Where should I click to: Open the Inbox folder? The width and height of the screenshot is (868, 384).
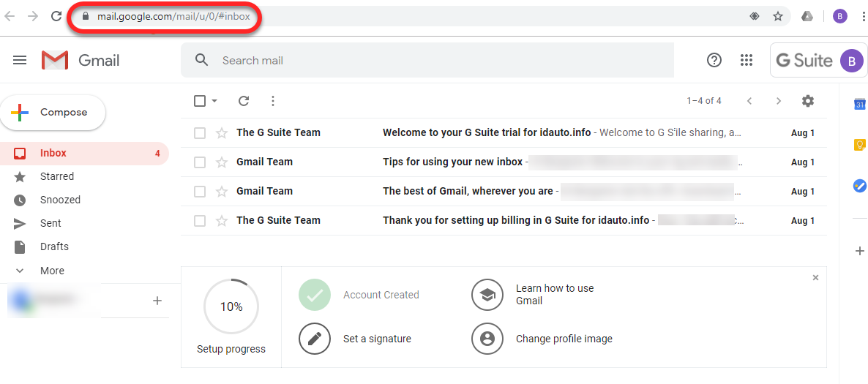pyautogui.click(x=84, y=154)
